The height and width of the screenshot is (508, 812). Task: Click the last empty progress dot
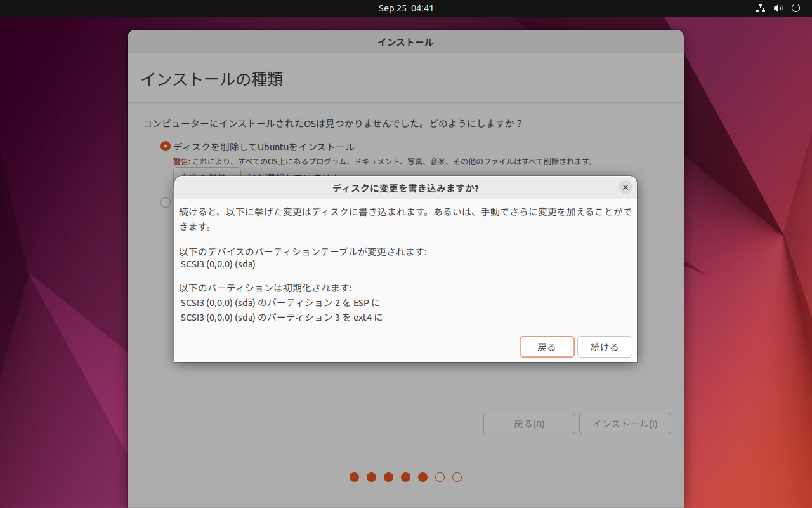(457, 477)
